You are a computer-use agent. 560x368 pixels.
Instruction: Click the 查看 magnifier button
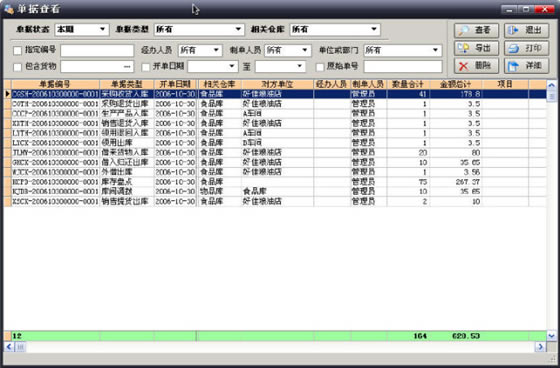476,30
